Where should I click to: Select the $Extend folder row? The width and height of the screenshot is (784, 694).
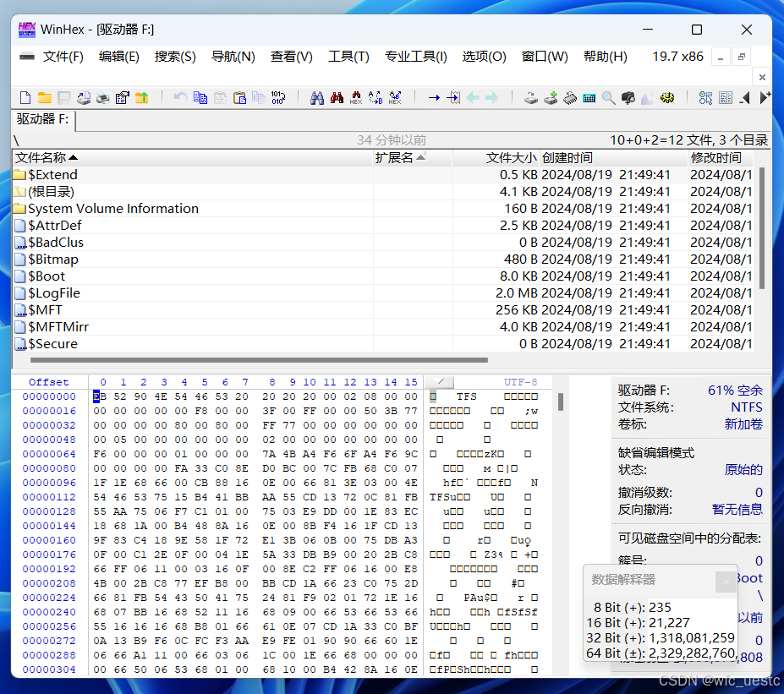click(382, 175)
